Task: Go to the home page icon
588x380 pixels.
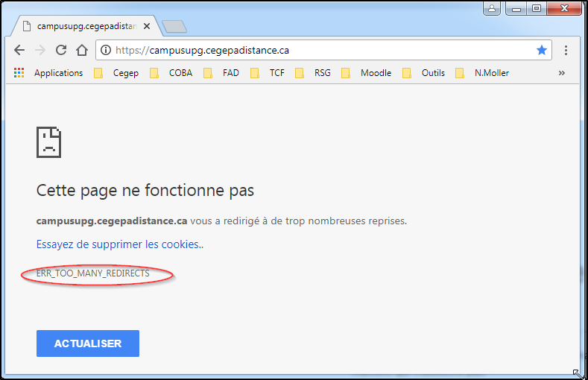Action: pos(82,51)
